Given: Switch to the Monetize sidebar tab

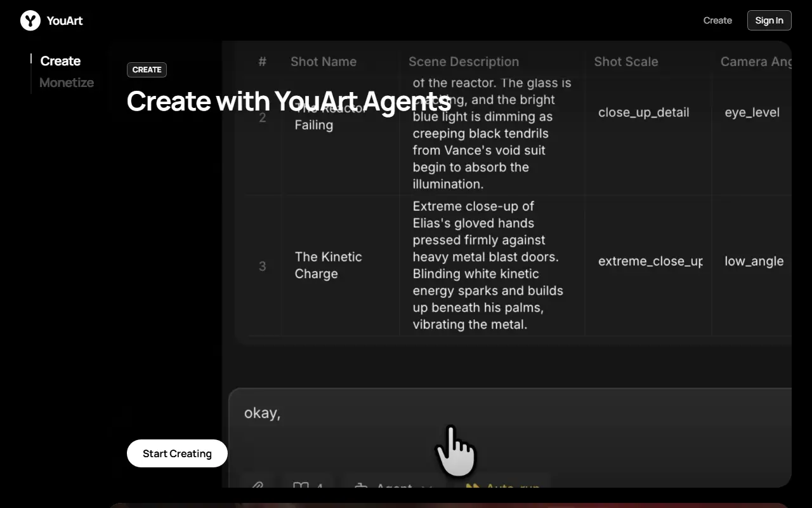Looking at the screenshot, I should coord(67,83).
